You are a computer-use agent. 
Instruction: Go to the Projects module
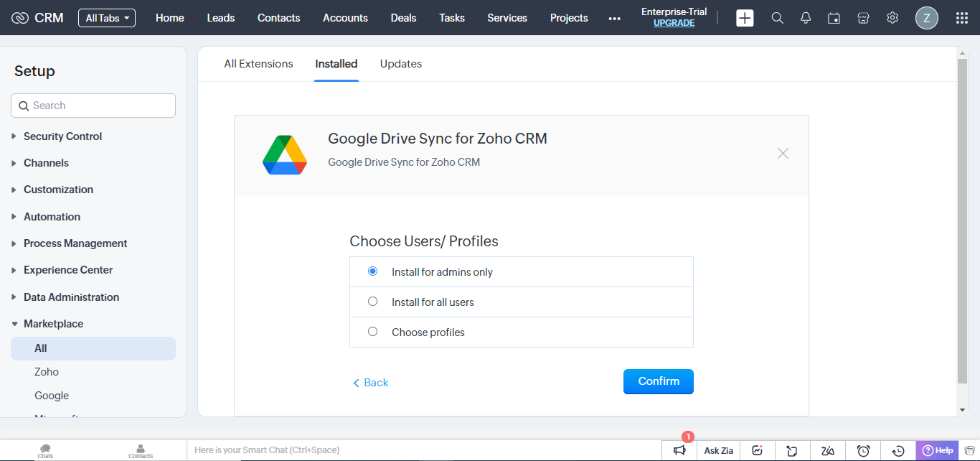[569, 18]
